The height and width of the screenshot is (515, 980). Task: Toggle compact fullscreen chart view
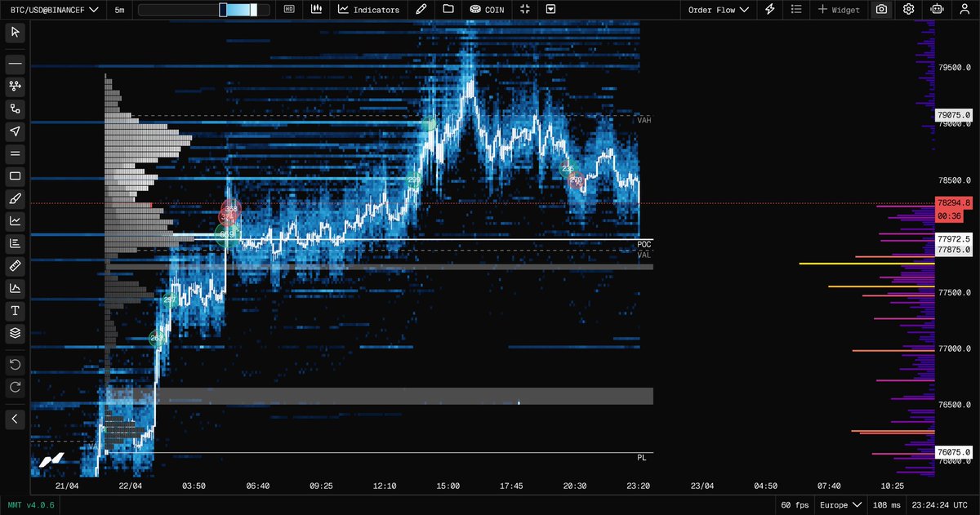click(525, 10)
